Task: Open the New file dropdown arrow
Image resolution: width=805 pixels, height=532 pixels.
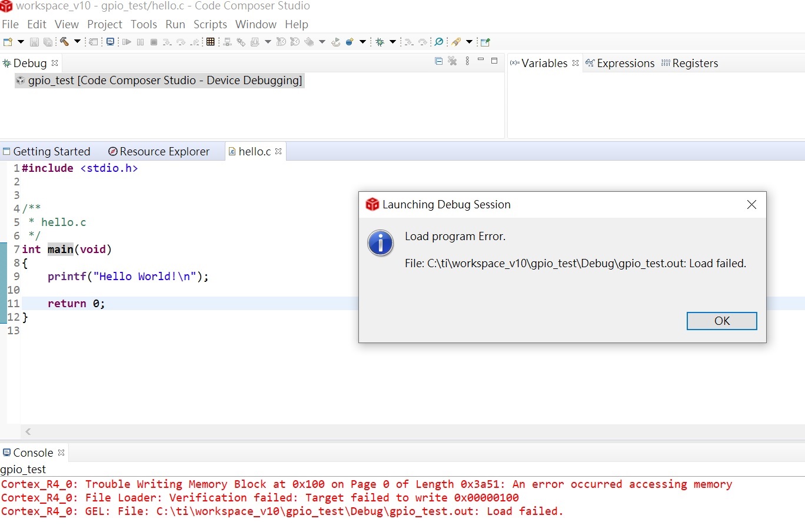Action: 21,42
